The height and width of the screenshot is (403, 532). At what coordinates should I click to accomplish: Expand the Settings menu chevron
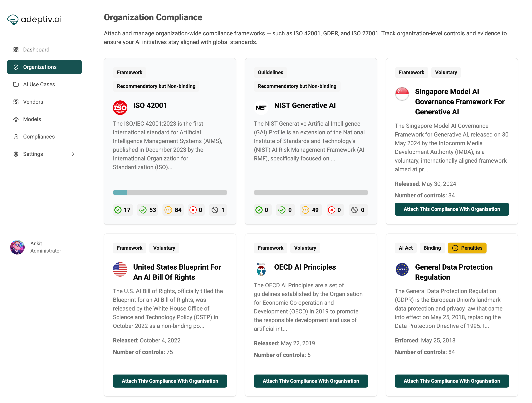(73, 154)
